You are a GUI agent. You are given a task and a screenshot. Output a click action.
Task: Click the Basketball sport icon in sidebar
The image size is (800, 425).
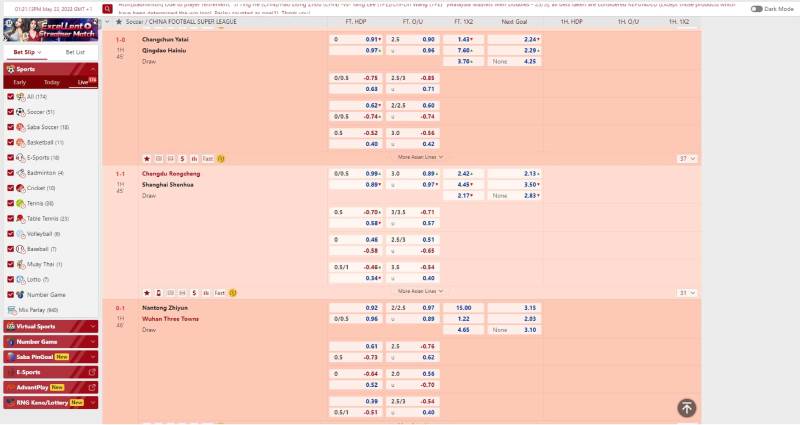point(21,142)
